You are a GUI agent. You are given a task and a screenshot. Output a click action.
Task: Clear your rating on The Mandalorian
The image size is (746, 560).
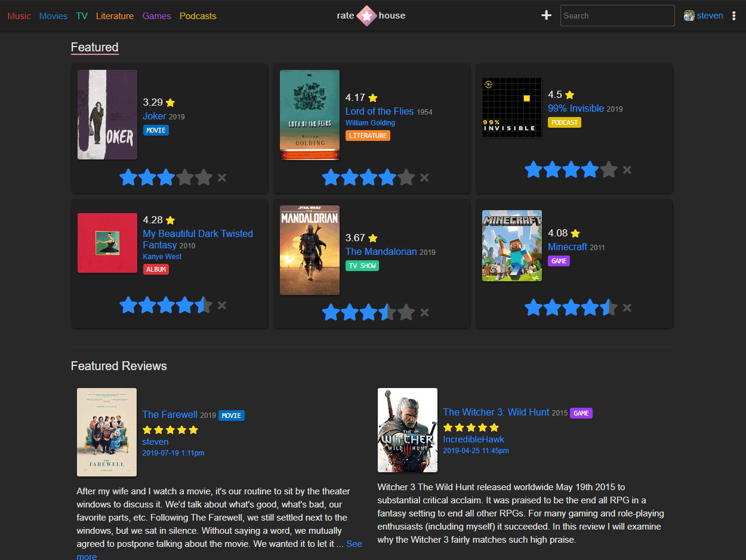click(424, 312)
